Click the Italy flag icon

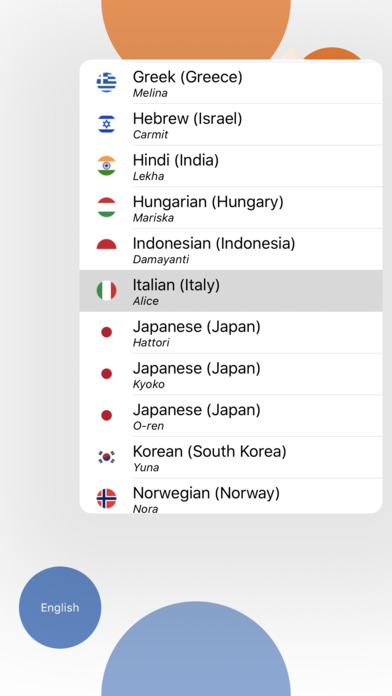pyautogui.click(x=107, y=291)
